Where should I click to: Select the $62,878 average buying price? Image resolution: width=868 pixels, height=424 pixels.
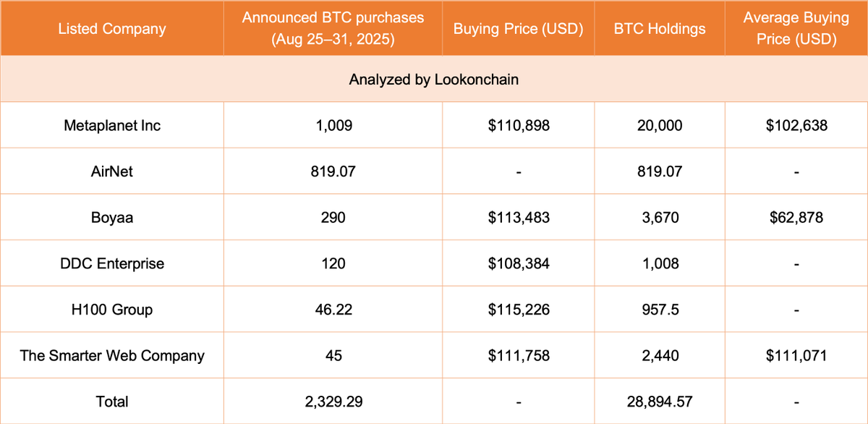[x=796, y=217]
